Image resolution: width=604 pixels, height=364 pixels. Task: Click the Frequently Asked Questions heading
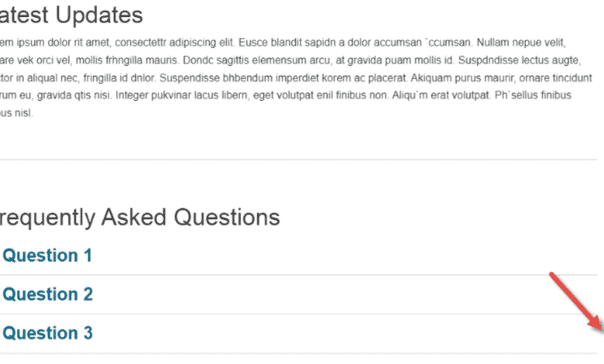tap(139, 217)
